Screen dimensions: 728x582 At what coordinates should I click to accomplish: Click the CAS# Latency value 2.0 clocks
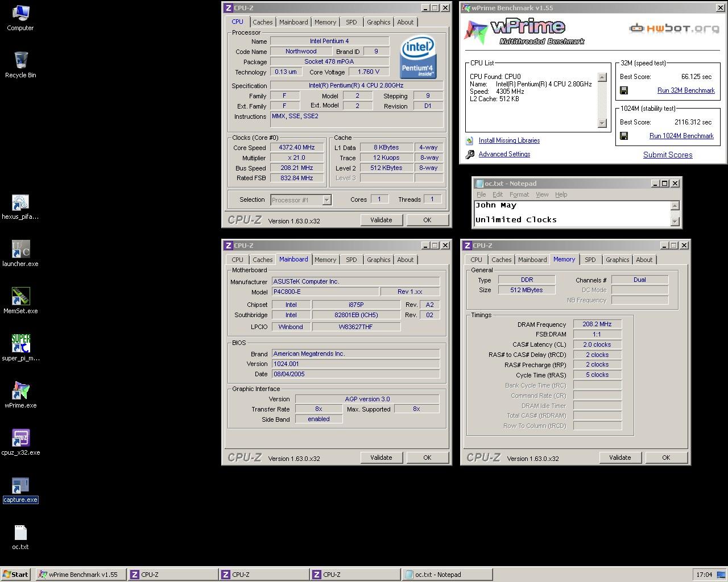597,344
